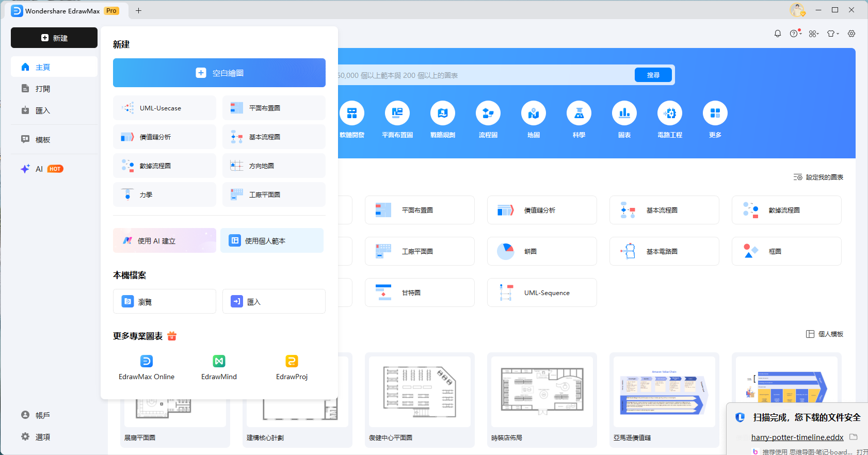Image resolution: width=868 pixels, height=455 pixels.
Task: Open the apps grid dropdown
Action: pyautogui.click(x=814, y=34)
